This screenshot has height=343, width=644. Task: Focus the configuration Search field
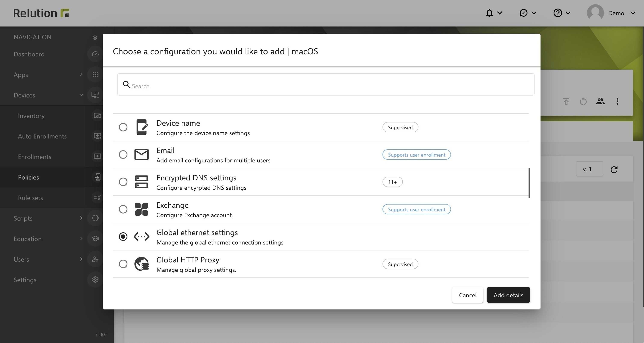[325, 84]
